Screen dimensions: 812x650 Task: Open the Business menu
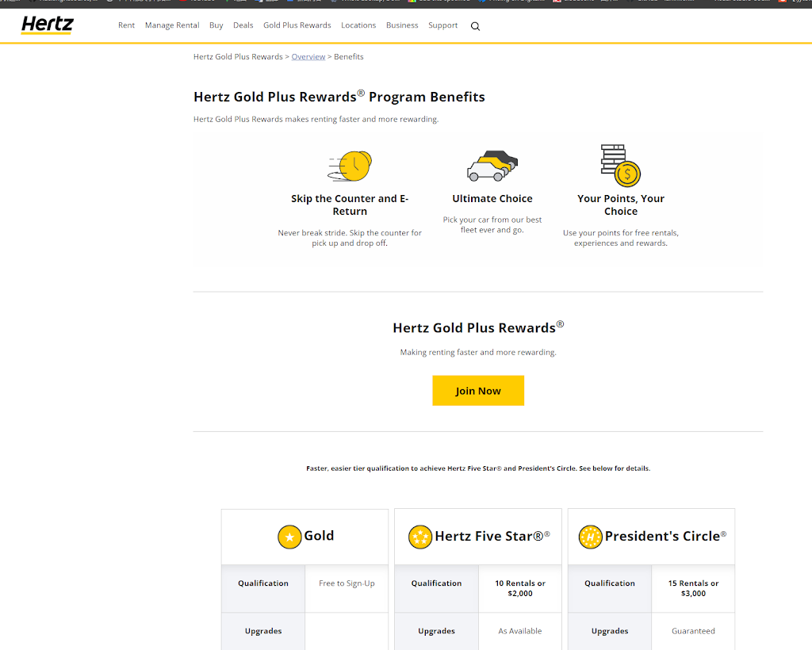402,25
